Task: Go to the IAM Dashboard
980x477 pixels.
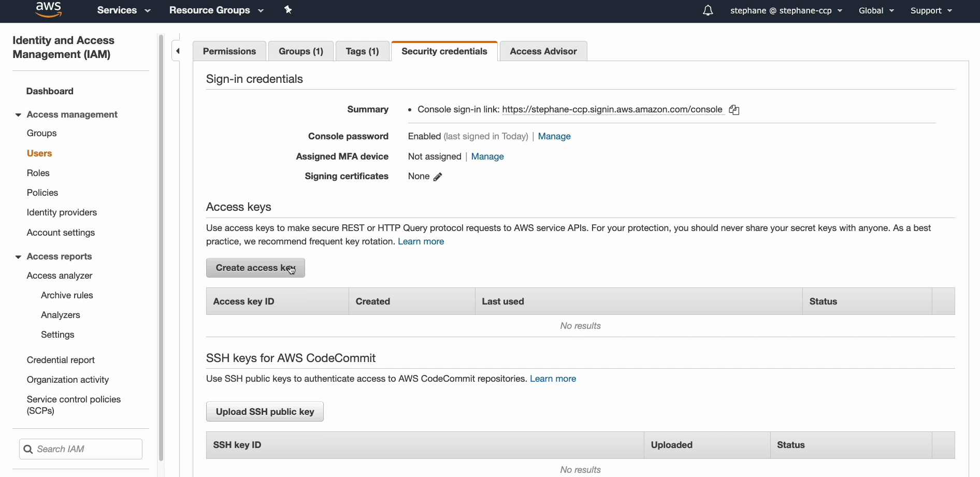Action: click(x=50, y=91)
